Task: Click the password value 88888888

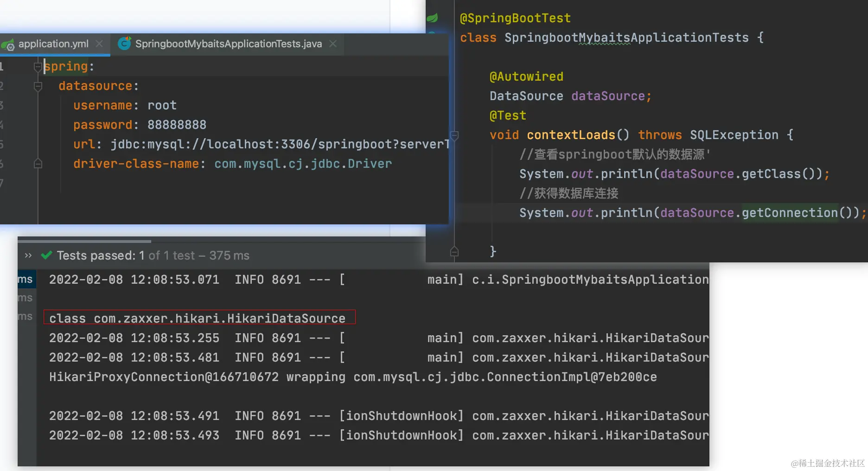Action: (x=177, y=125)
